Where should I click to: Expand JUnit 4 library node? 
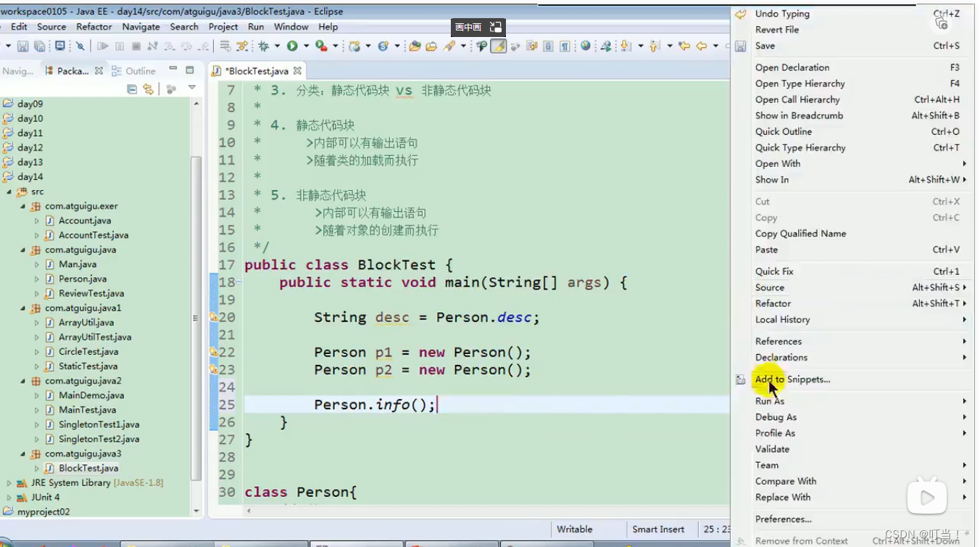9,497
